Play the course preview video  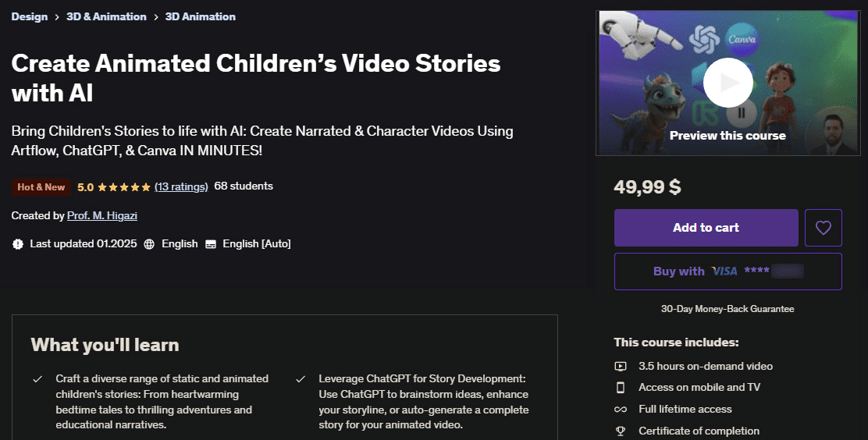click(x=727, y=82)
